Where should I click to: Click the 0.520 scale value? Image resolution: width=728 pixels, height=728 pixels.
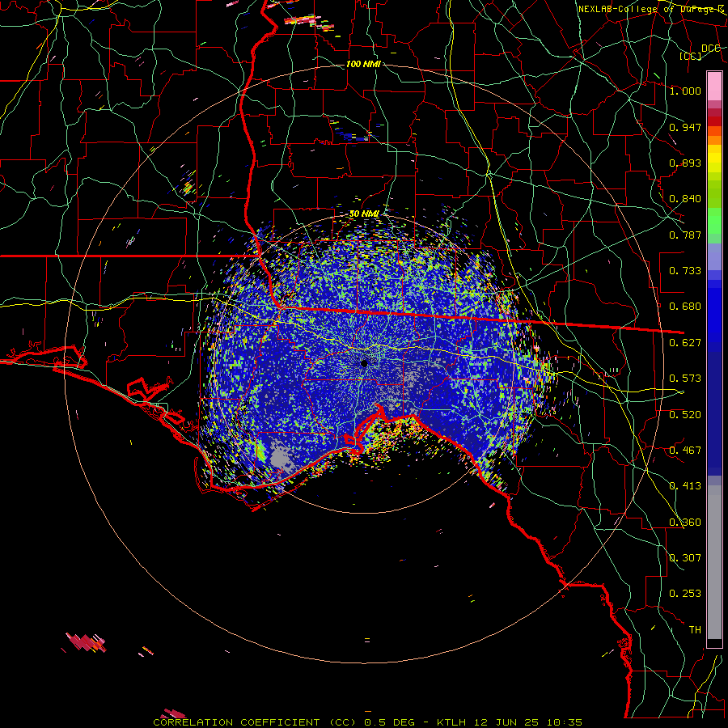(685, 415)
